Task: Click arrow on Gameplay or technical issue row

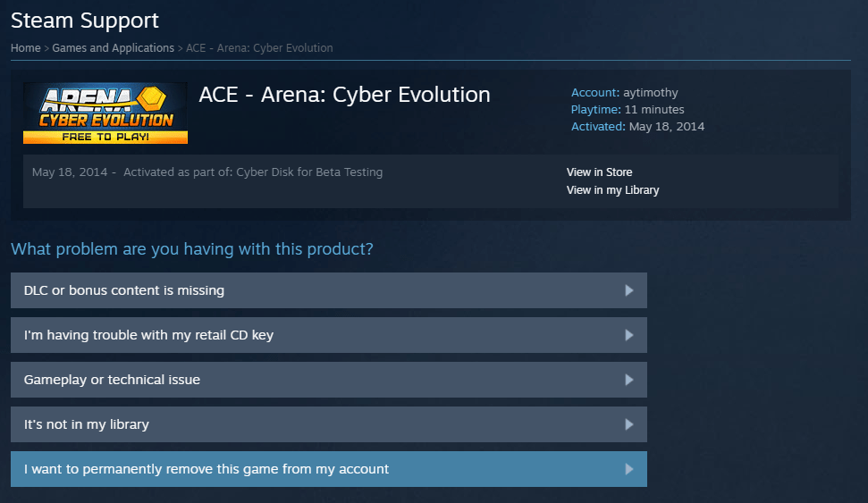Action: 628,380
